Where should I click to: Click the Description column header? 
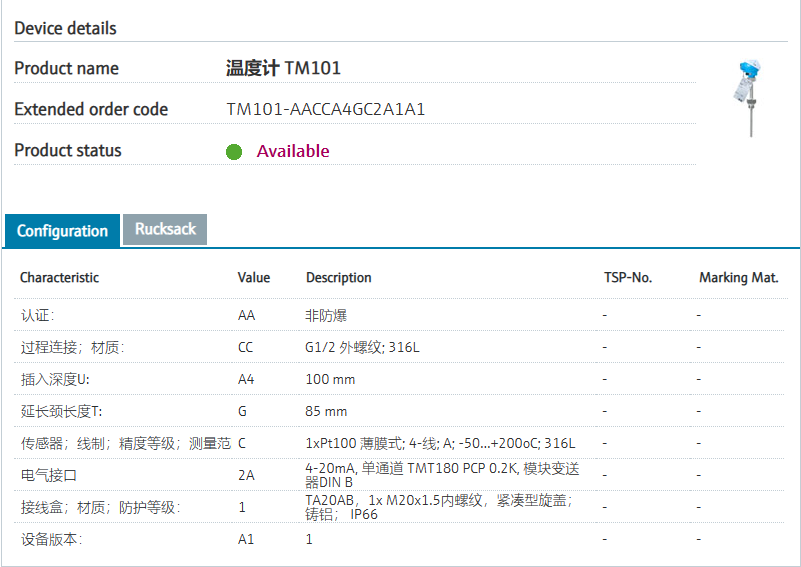(339, 277)
